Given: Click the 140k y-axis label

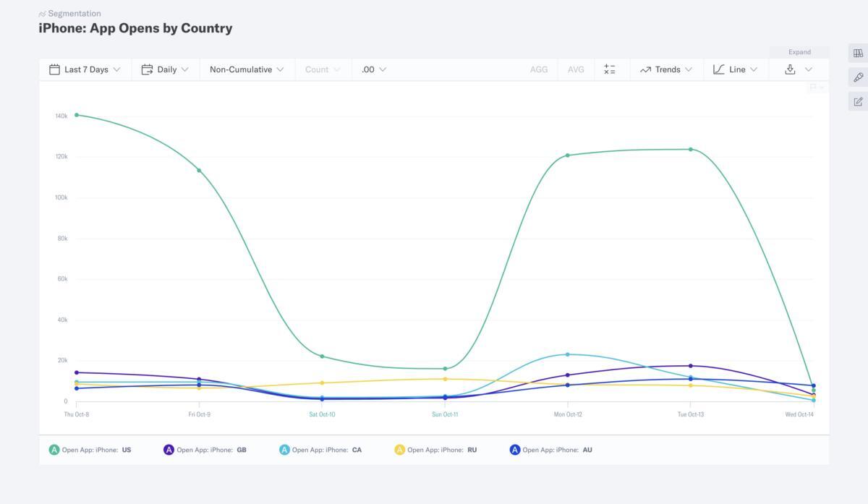Looking at the screenshot, I should tap(61, 116).
